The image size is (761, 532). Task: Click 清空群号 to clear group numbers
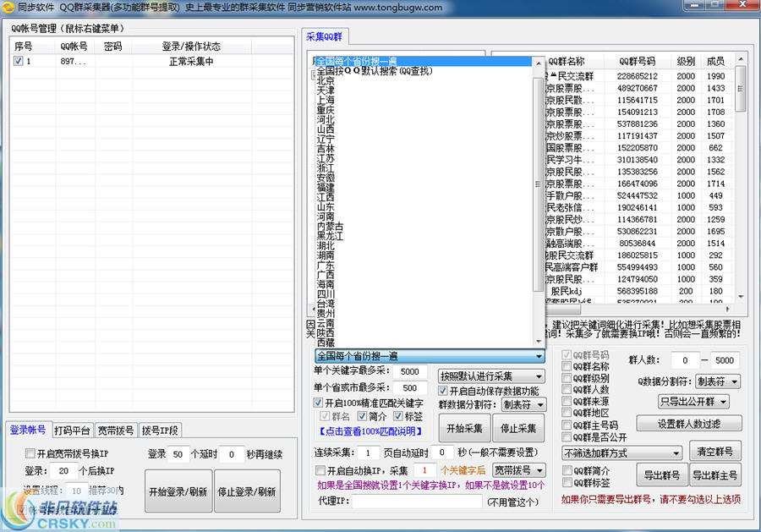[715, 451]
